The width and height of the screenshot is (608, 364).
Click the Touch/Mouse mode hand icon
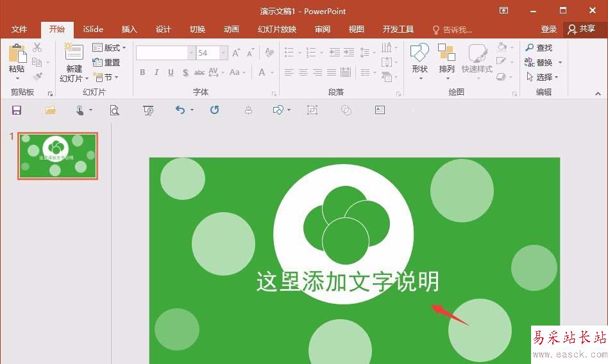coord(80,110)
